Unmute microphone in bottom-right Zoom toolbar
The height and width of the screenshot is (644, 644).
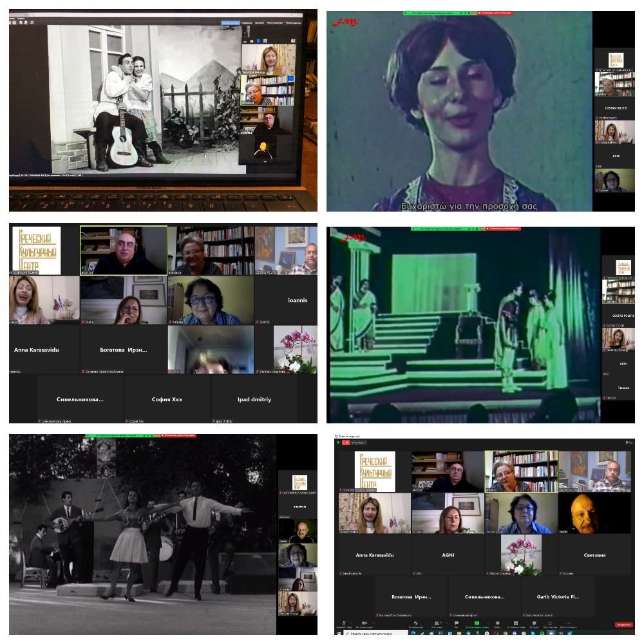[343, 623]
